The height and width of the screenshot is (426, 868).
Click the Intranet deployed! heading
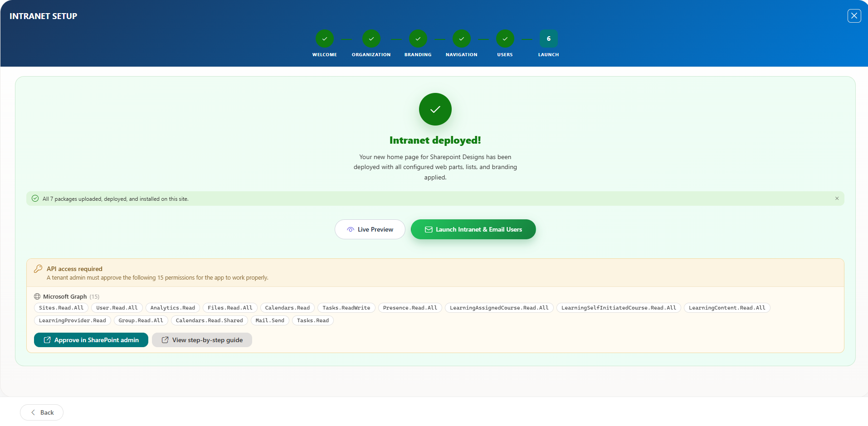click(435, 140)
